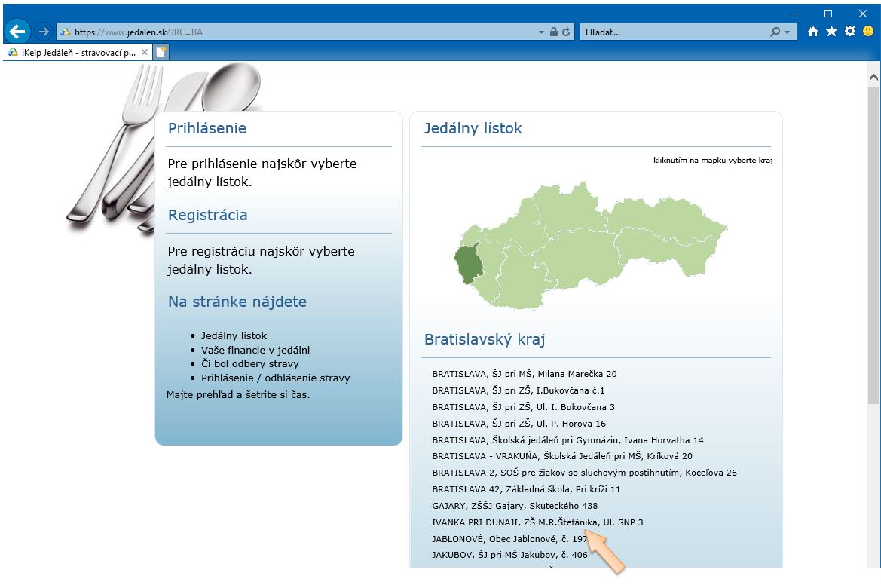This screenshot has width=881, height=588.
Task: Select the dark green Bratislava region on map
Action: click(467, 263)
